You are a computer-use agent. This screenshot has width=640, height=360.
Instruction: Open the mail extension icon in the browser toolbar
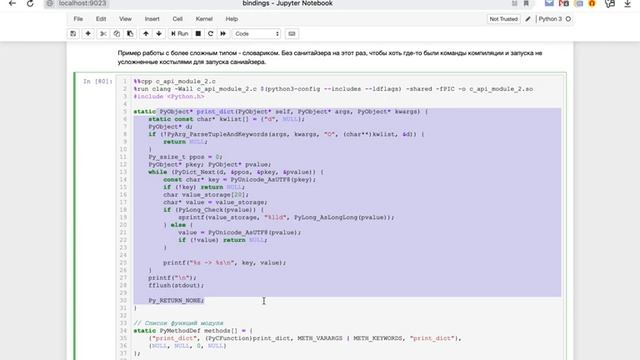point(549,3)
